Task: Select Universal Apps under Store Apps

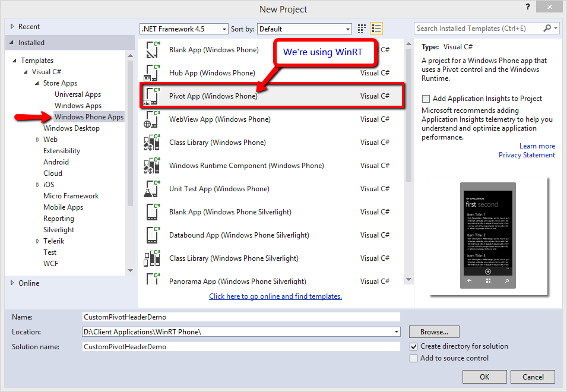Action: pos(78,94)
